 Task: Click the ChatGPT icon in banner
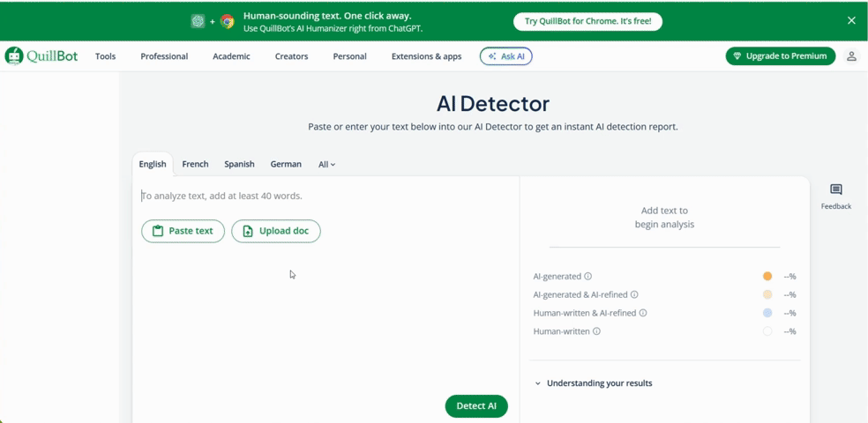coord(198,21)
